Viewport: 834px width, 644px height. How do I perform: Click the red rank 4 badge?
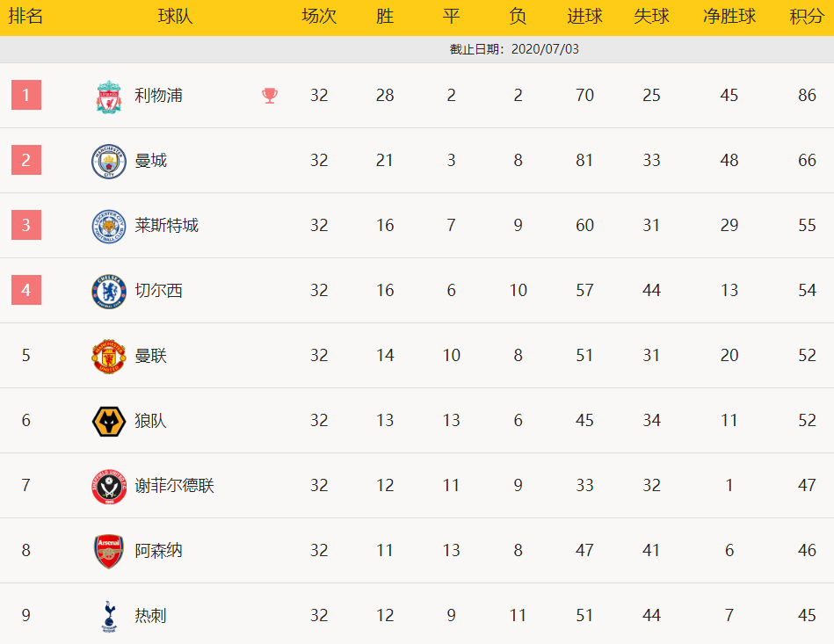pyautogui.click(x=26, y=290)
